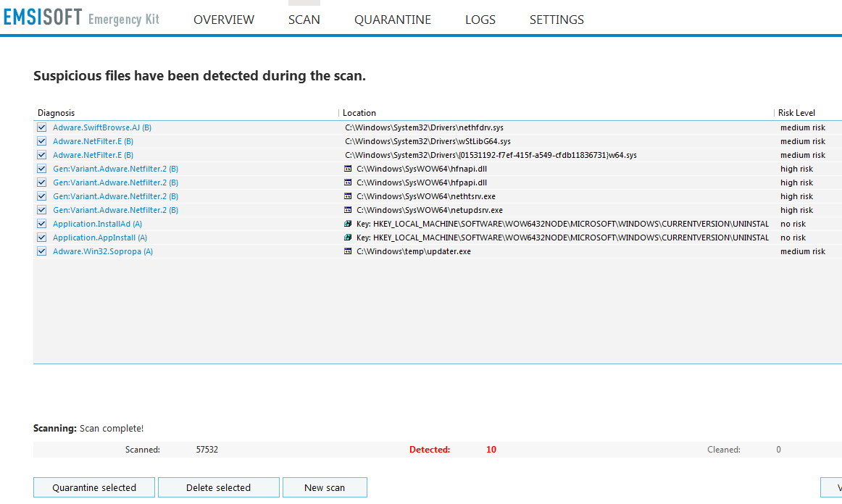The width and height of the screenshot is (842, 504).
Task: Click the file icon beside hfnapi.dll
Action: pos(348,169)
